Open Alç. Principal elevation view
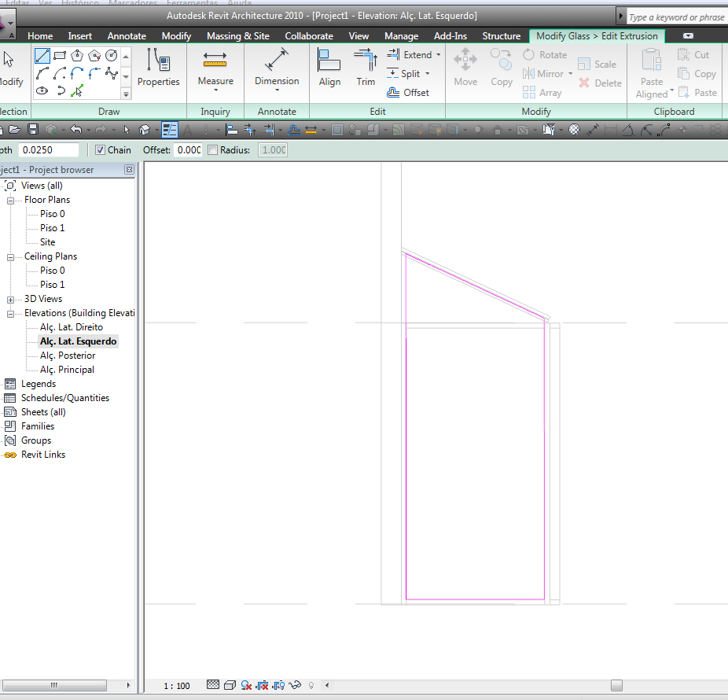 click(x=67, y=370)
